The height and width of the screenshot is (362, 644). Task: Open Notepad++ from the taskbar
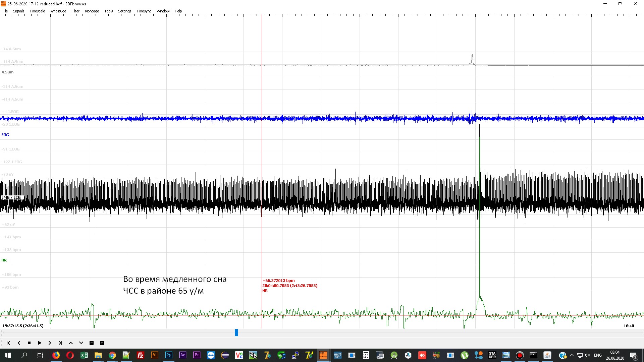click(126, 355)
